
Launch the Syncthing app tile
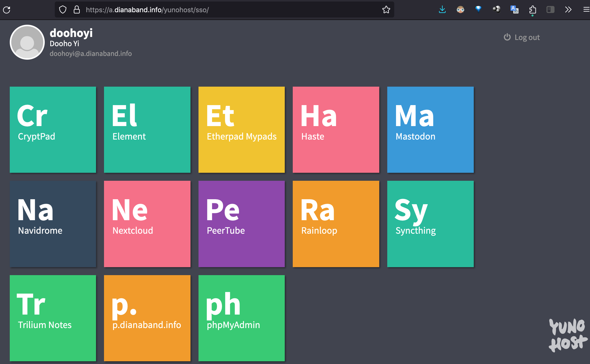[430, 224]
